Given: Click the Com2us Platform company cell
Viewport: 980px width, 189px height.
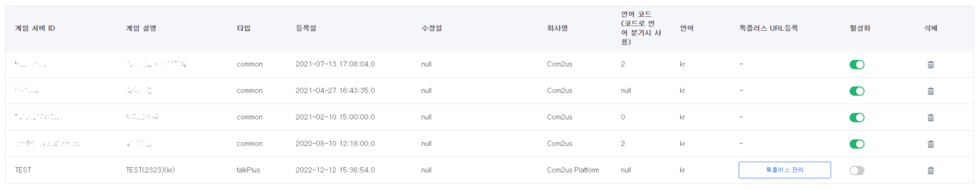Looking at the screenshot, I should tap(573, 170).
